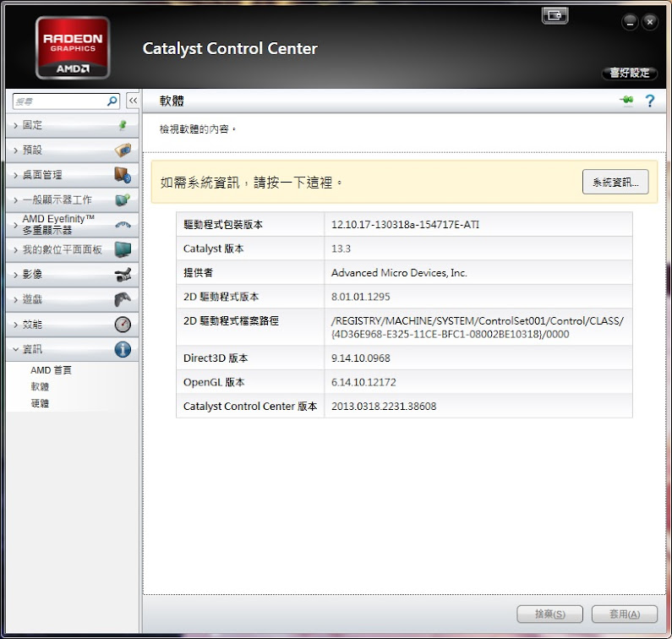
Task: Select Direct3D version 9.14.10.0968
Action: (360, 358)
